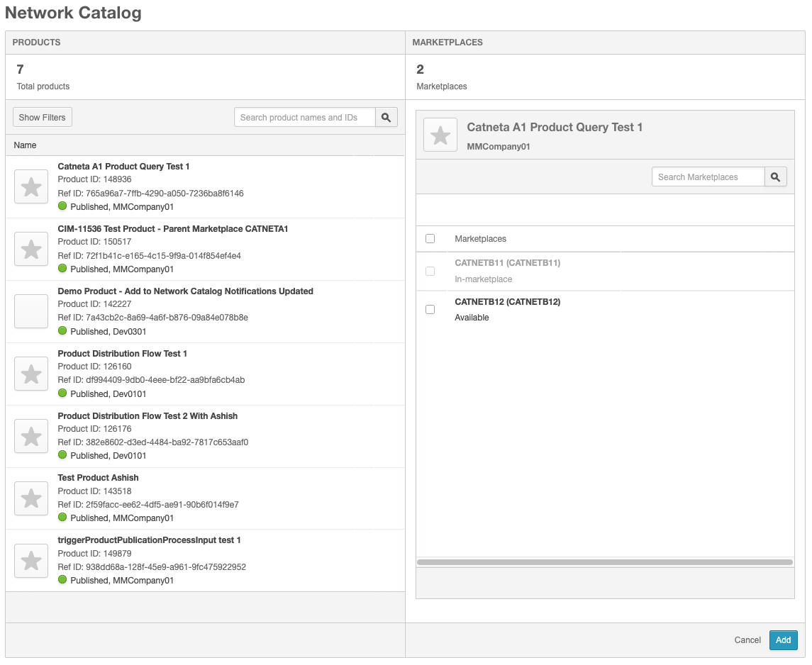The width and height of the screenshot is (812, 665).
Task: Toggle the select-all Marketplaces checkbox
Action: (430, 239)
